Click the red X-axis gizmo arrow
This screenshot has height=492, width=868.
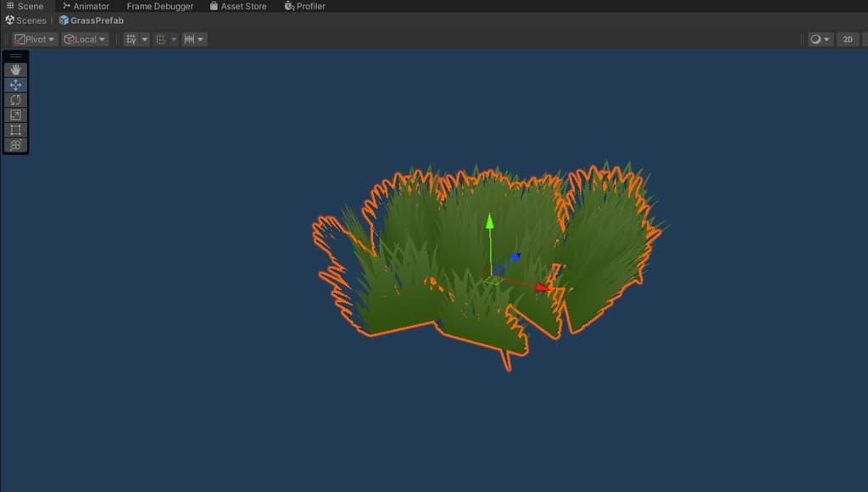coord(542,288)
